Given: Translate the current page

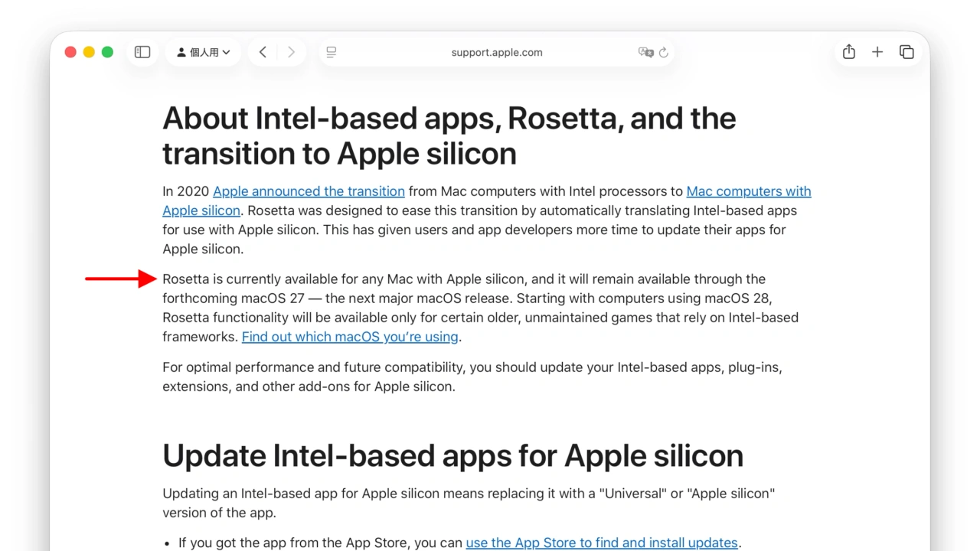Looking at the screenshot, I should coord(647,52).
